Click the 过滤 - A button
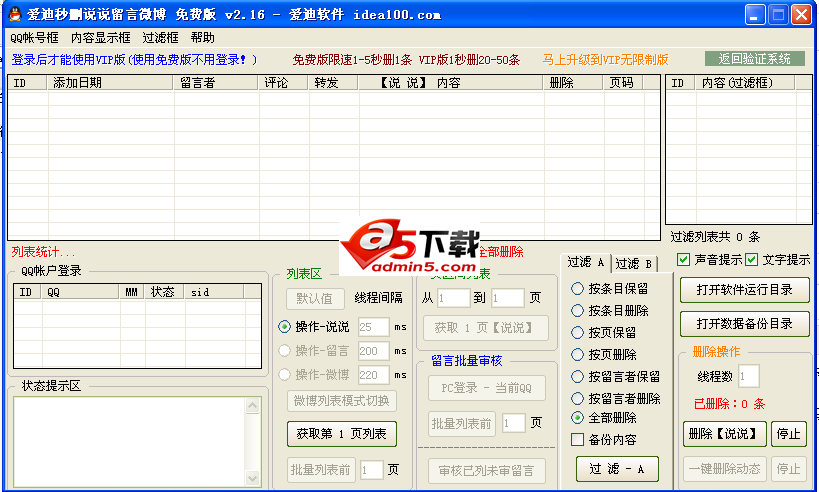The image size is (819, 492). point(617,469)
